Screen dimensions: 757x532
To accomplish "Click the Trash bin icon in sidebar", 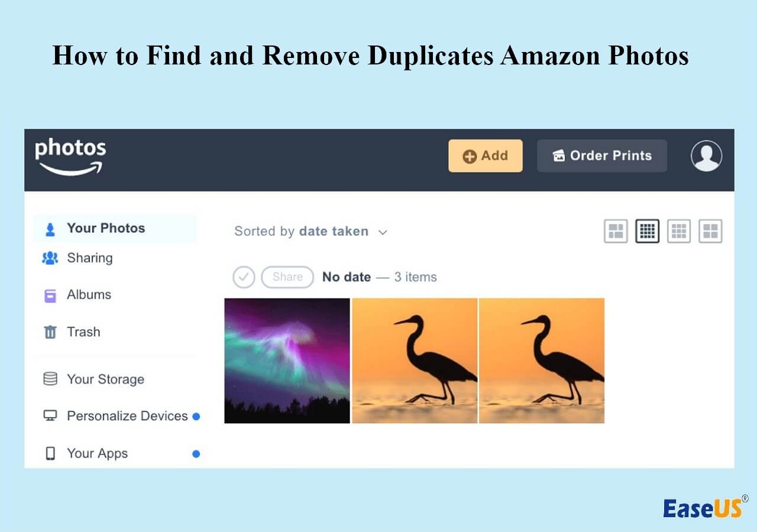I will (50, 332).
